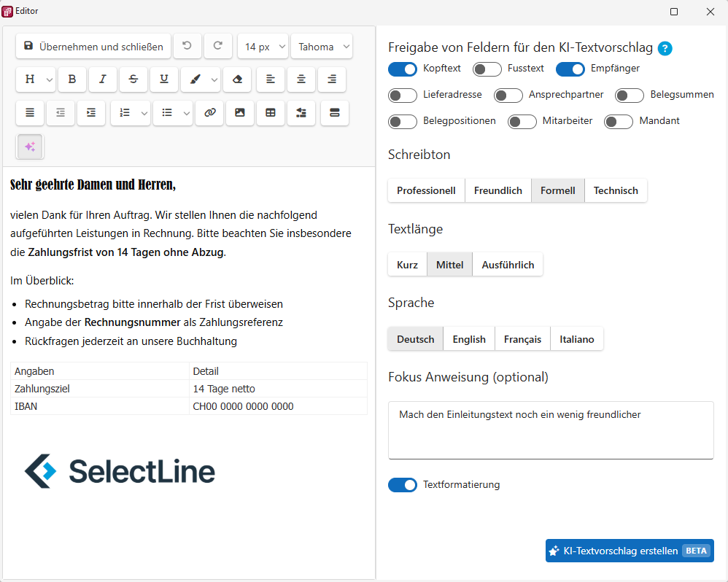
Task: Expand the text color dropdown arrow
Action: click(214, 79)
